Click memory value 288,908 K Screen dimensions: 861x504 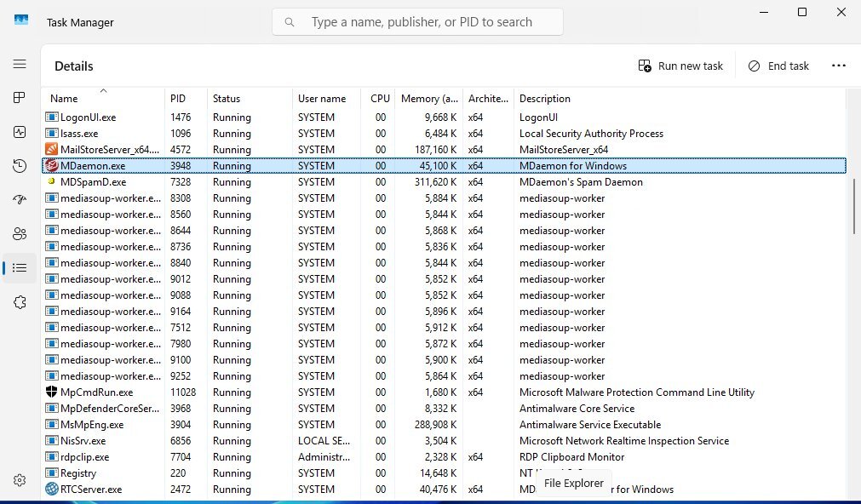(x=435, y=424)
